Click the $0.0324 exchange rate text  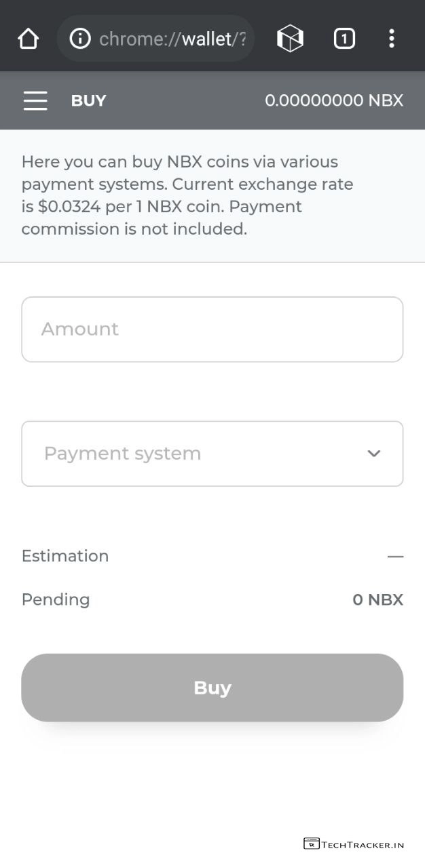point(68,206)
